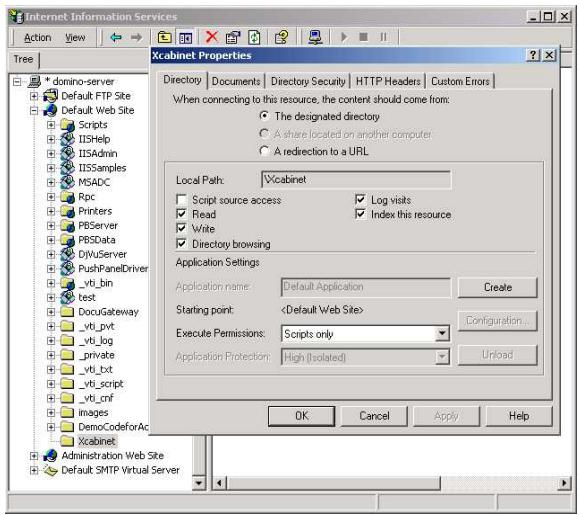Open the Execute Permissions dropdown

click(442, 334)
